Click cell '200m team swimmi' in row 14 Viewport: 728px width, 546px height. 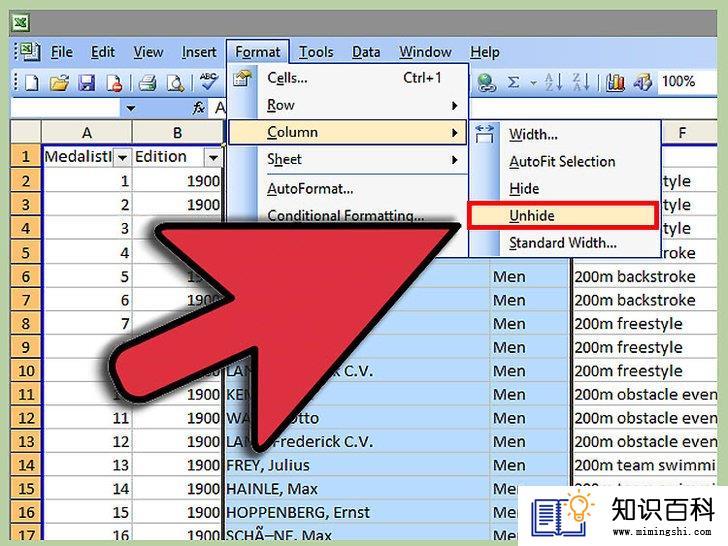[645, 465]
